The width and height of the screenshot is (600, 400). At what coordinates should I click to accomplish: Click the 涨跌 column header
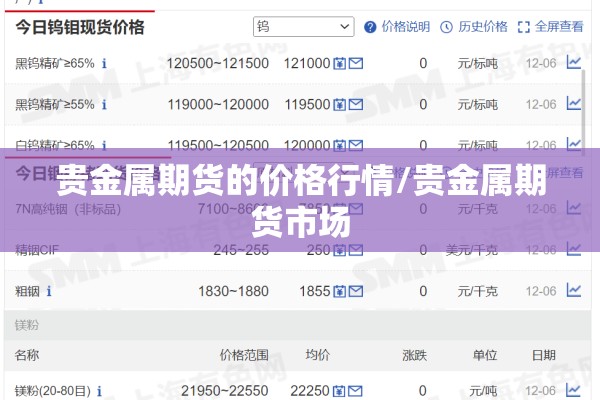tap(414, 355)
